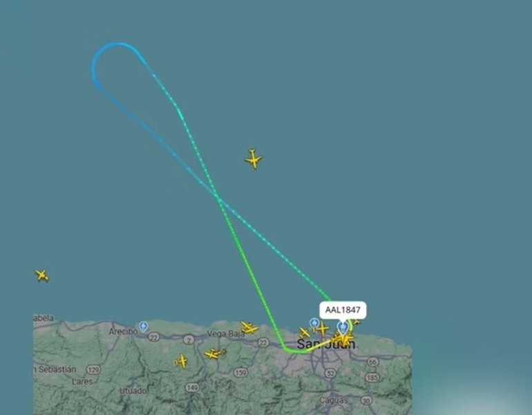Select the route 185 highway shield
Image resolution: width=532 pixels, height=415 pixels.
pyautogui.click(x=372, y=377)
